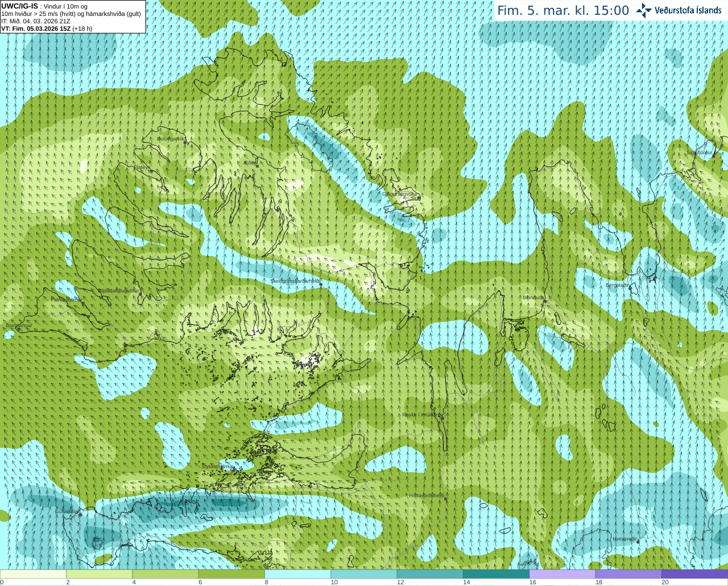Click the 16–18 m/s light lavender legend swatch
The image size is (728, 586).
562,574
